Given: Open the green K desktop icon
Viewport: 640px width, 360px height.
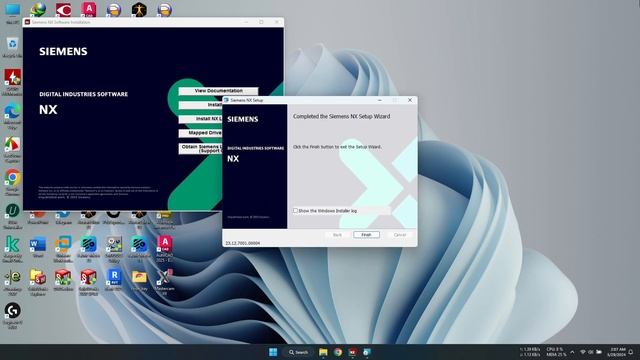Looking at the screenshot, I should click(x=12, y=248).
